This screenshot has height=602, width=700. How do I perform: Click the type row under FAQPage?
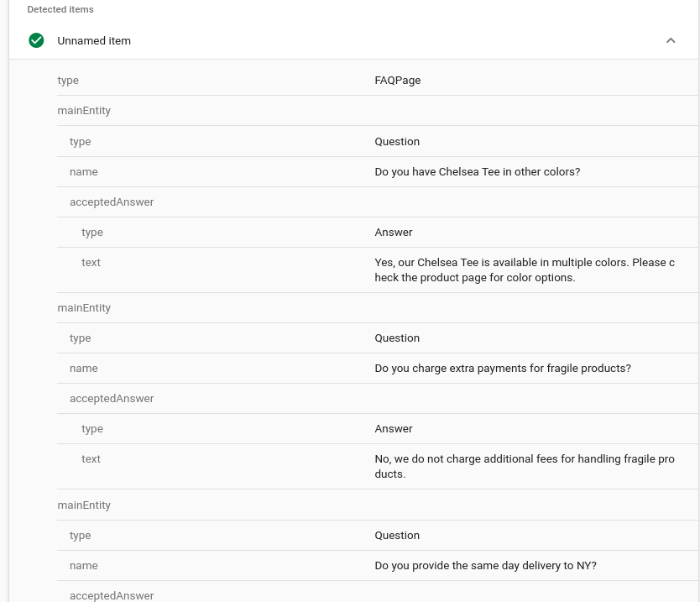click(68, 80)
